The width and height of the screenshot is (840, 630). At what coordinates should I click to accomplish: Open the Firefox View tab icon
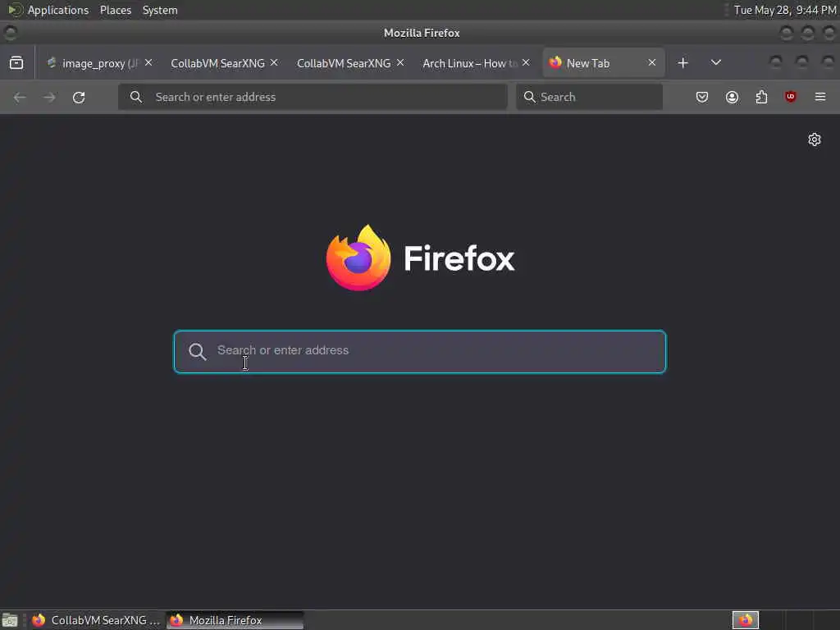pos(16,63)
